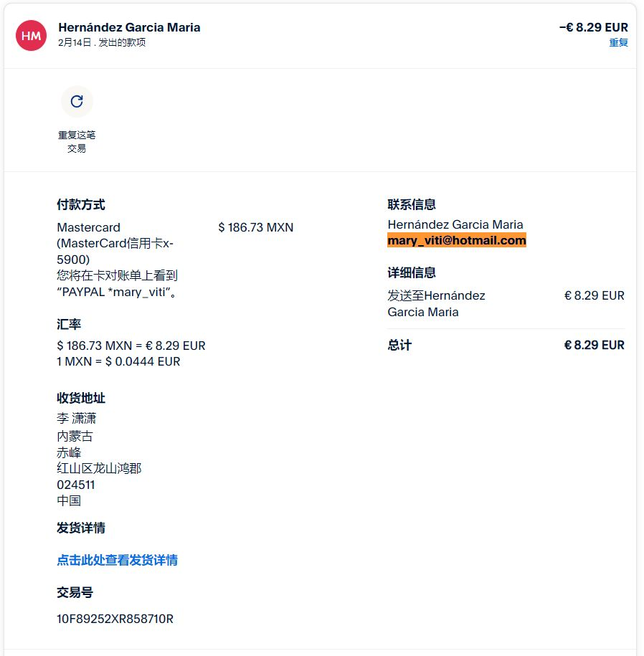The width and height of the screenshot is (644, 656).
Task: Click the $ 186.73 MXN payment amount
Action: pos(256,228)
